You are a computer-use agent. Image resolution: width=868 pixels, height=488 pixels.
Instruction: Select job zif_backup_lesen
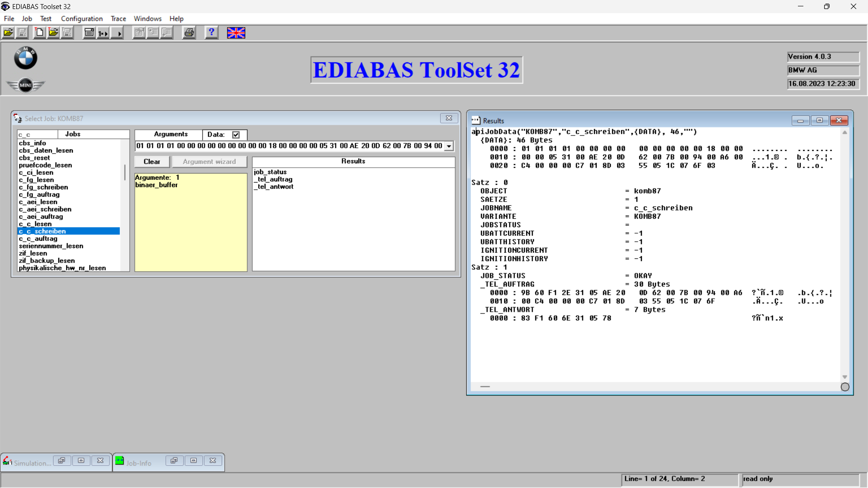coord(47,261)
